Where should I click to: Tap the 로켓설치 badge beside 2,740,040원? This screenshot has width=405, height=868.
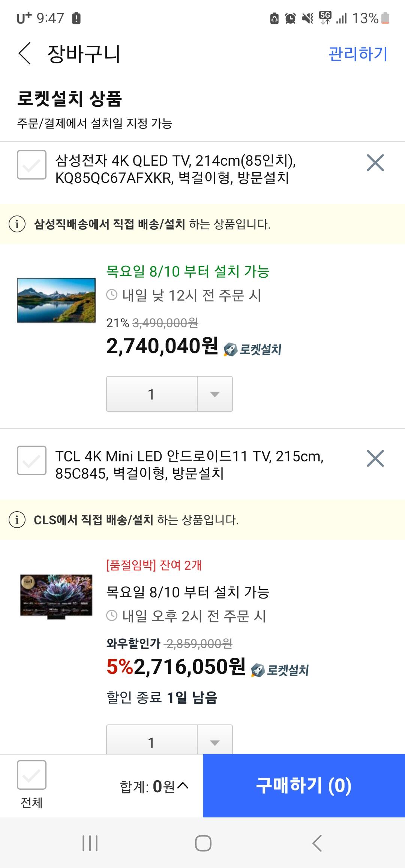click(252, 349)
